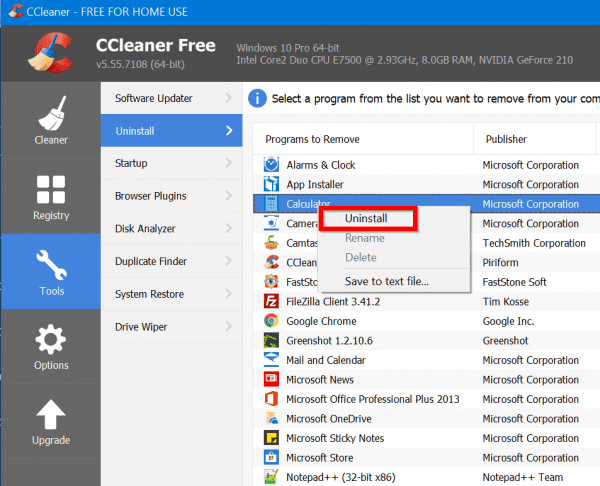600x486 pixels.
Task: Open Options gear icon
Action: (50, 339)
